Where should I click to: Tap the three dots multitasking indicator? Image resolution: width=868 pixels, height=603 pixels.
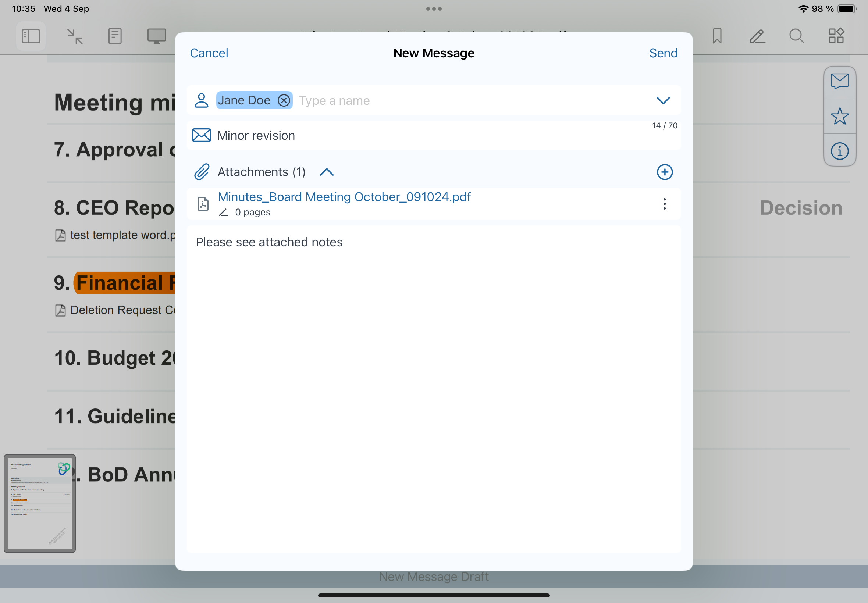434,9
